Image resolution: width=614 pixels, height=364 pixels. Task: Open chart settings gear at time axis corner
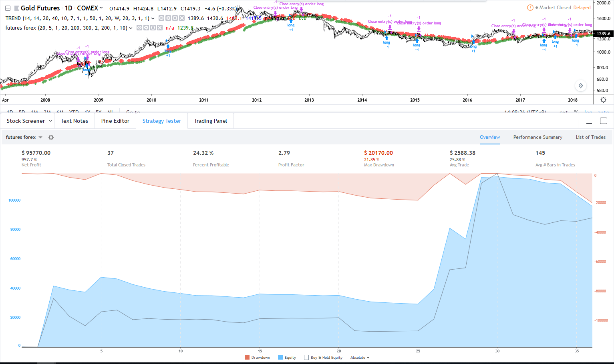pos(603,100)
